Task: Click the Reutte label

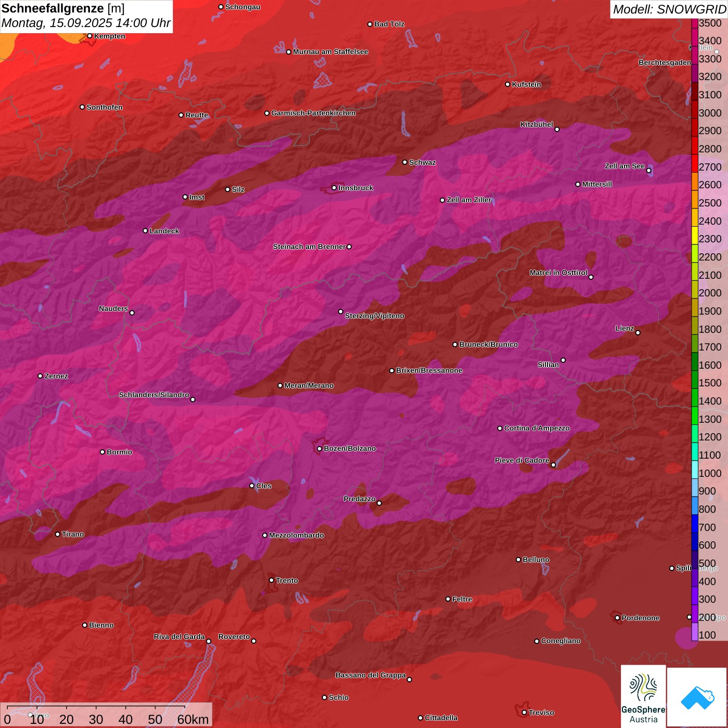Action: [x=197, y=115]
